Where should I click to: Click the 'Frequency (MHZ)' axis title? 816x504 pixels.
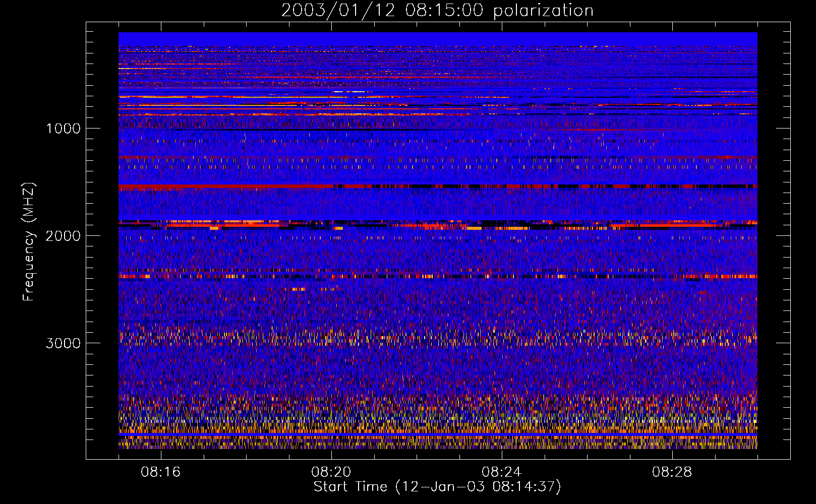29,242
